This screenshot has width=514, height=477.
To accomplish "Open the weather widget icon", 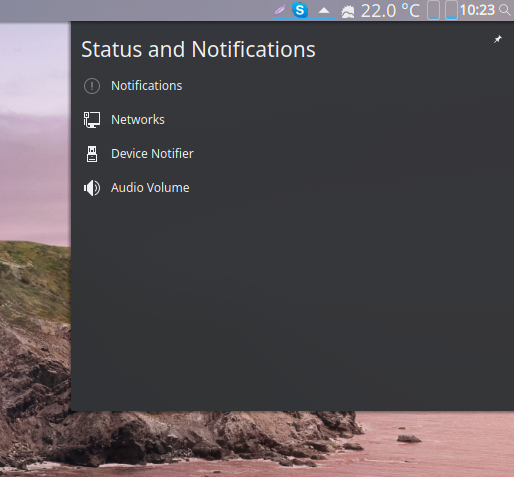I will (x=348, y=12).
